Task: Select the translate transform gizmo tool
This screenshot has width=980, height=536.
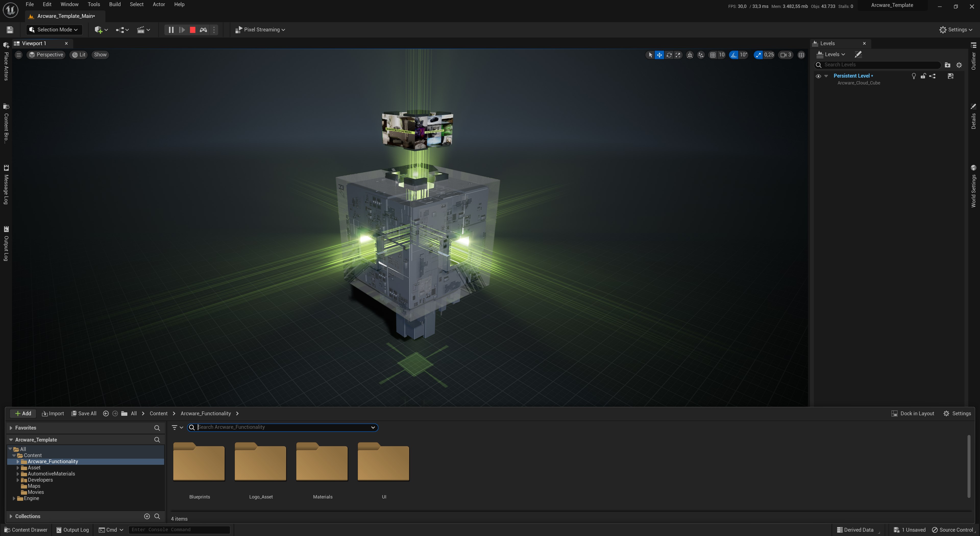Action: (659, 55)
